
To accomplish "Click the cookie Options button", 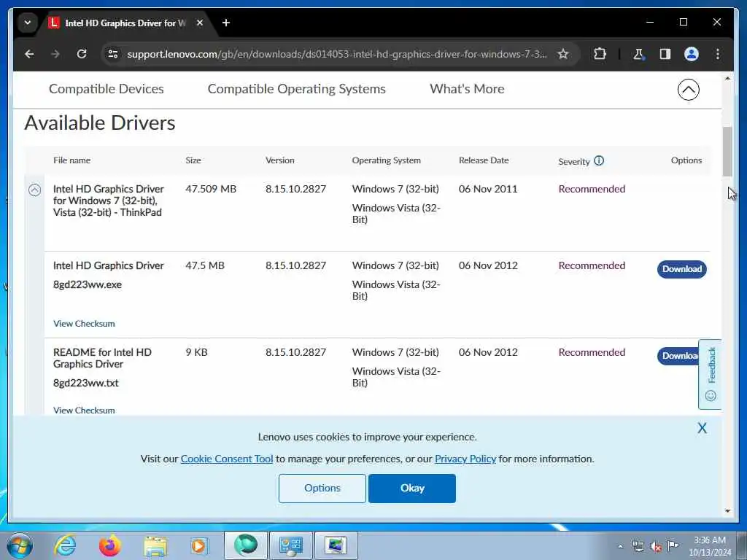I will coord(322,488).
